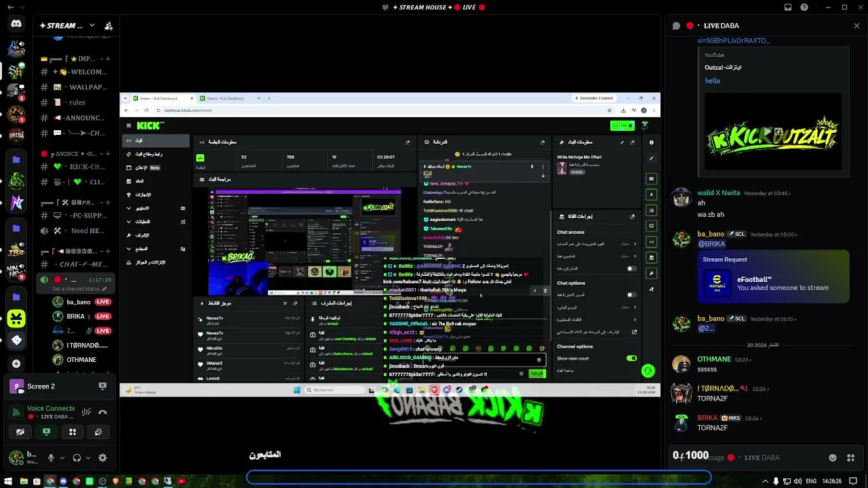Image resolution: width=868 pixels, height=488 pixels.
Task: Toggle Show view count switch in Kick dashboard
Action: (632, 359)
